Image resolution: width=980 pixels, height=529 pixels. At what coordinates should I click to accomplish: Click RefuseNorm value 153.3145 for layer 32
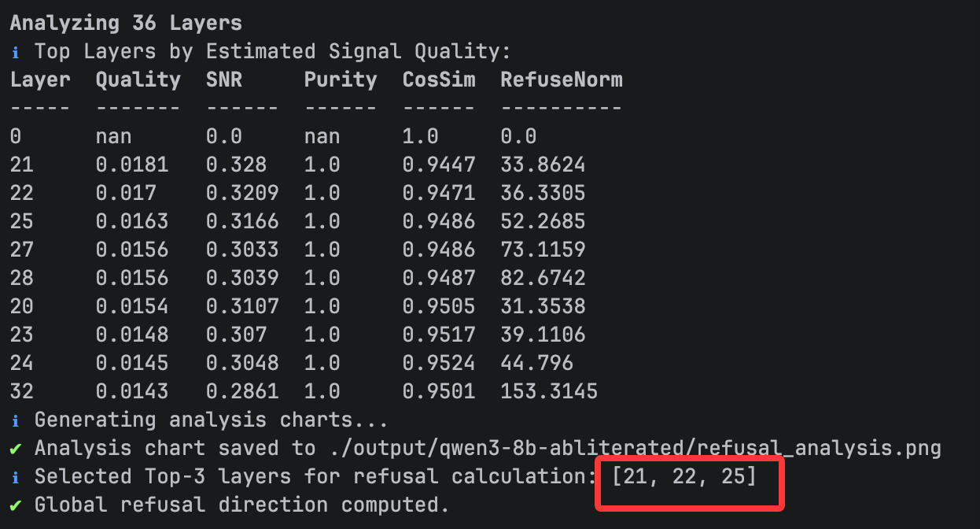(x=548, y=391)
